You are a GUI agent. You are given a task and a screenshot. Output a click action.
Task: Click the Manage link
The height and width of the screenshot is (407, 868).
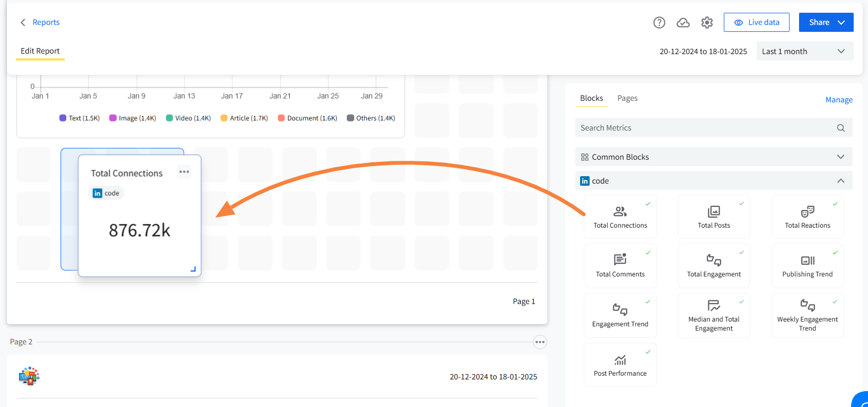click(x=838, y=100)
